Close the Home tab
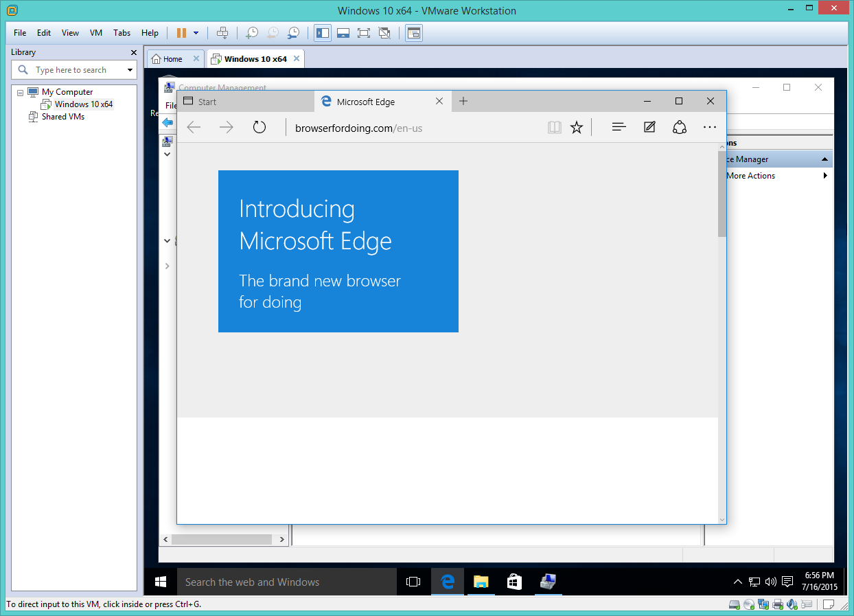 196,59
